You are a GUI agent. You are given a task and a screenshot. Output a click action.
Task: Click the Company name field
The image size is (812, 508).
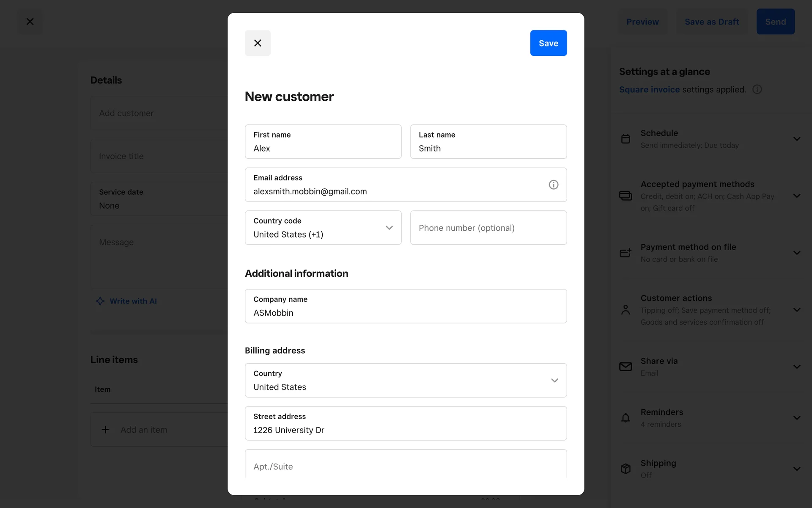click(406, 306)
